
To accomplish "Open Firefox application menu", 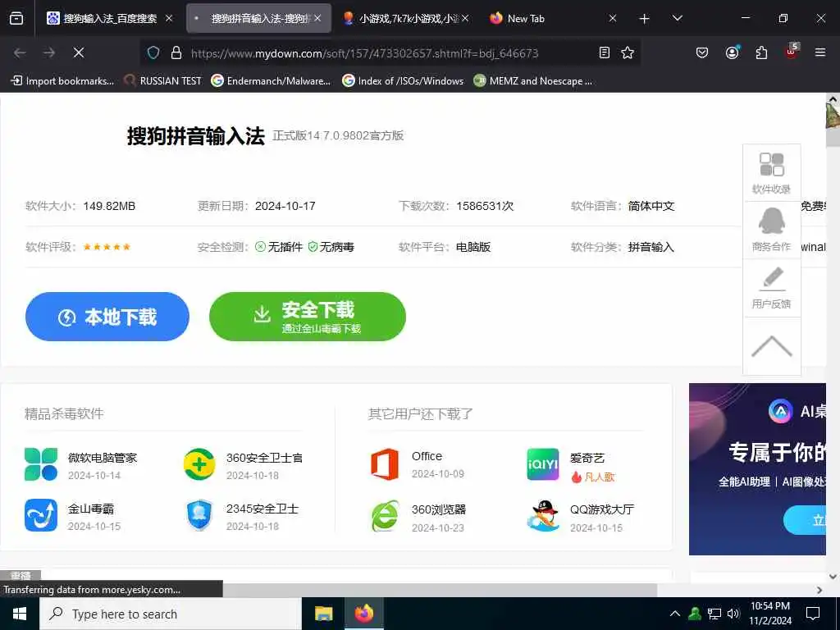I will pos(820,52).
